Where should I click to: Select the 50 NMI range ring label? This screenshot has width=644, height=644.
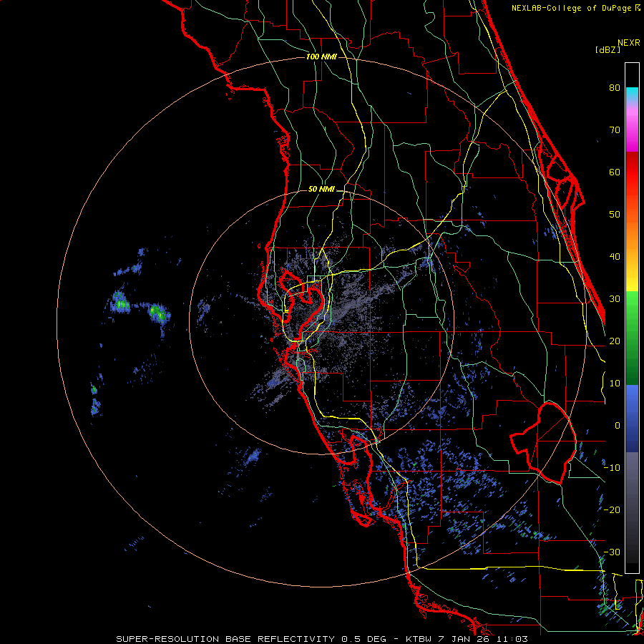click(x=321, y=190)
